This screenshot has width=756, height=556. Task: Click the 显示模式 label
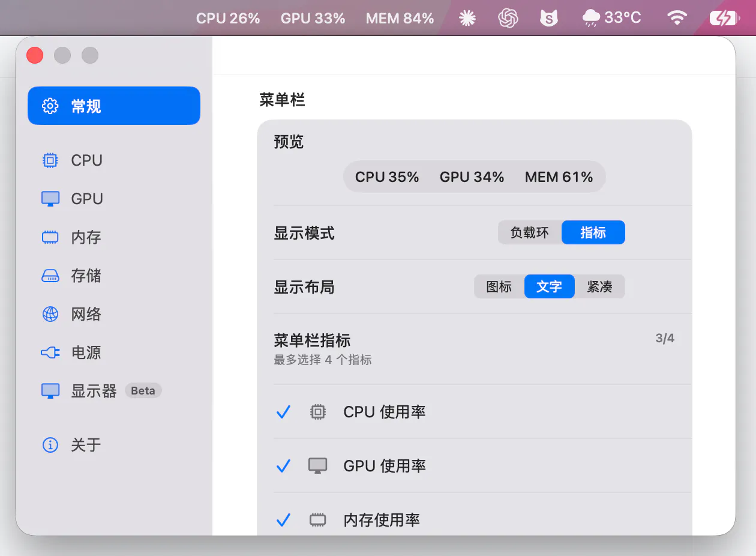coord(304,233)
